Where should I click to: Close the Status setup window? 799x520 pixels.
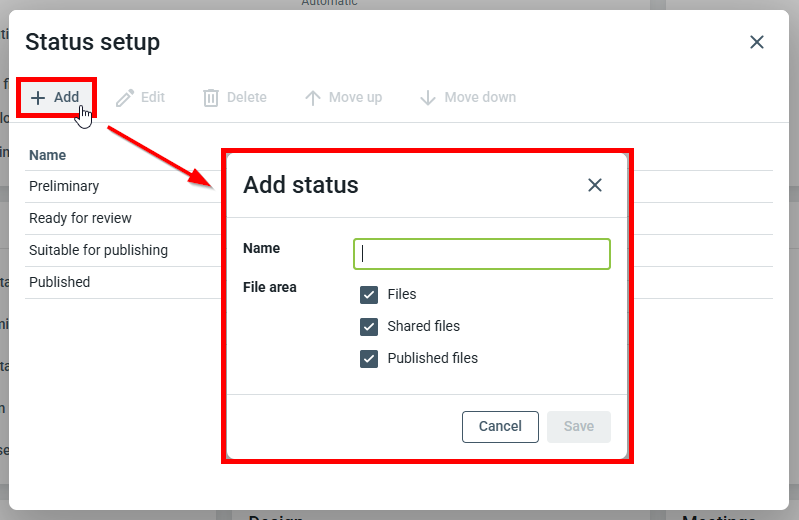(757, 42)
